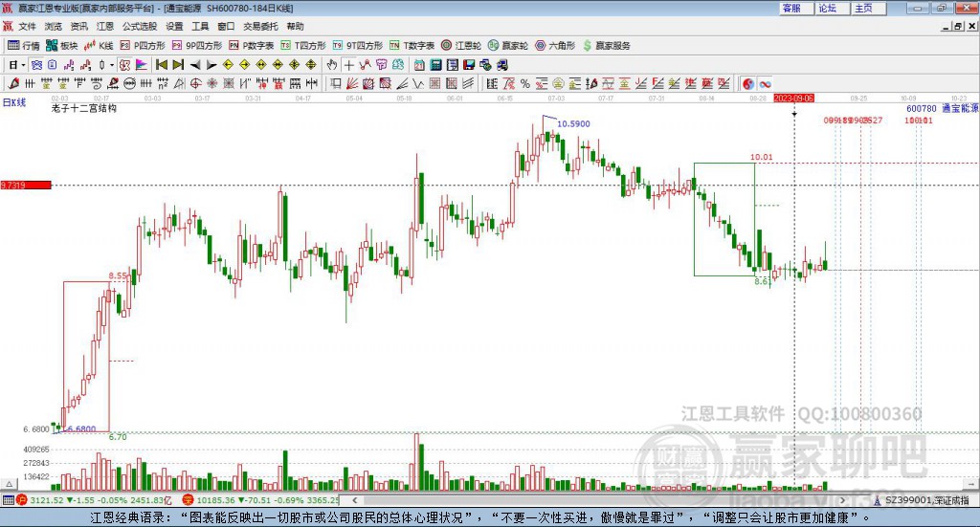Select the zigzag polyline tool

(365, 65)
